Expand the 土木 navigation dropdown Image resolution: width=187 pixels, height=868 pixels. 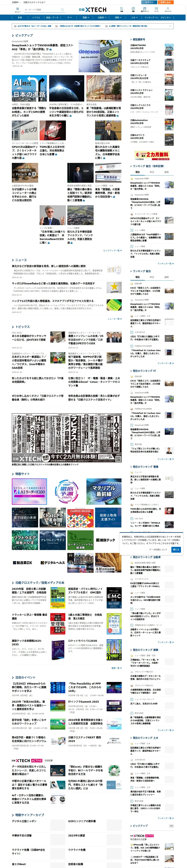(x=134, y=18)
